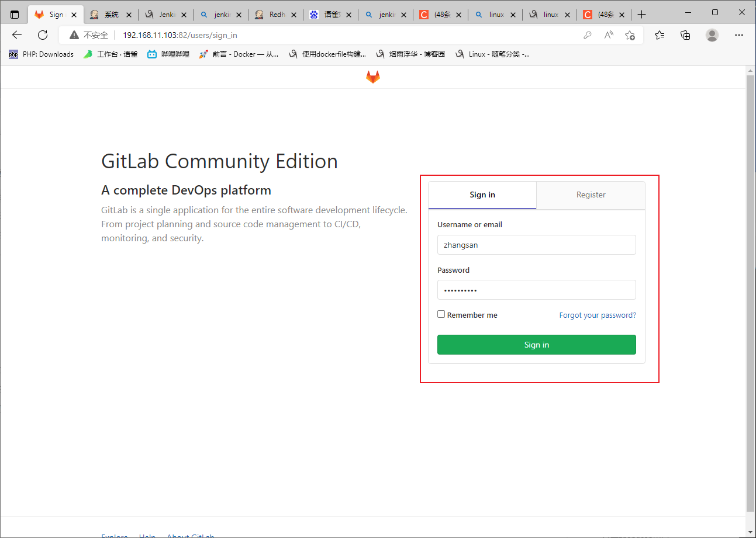Screen dimensions: 756x538
Task: Open the PHP: Downloads bookmark
Action: click(x=41, y=54)
